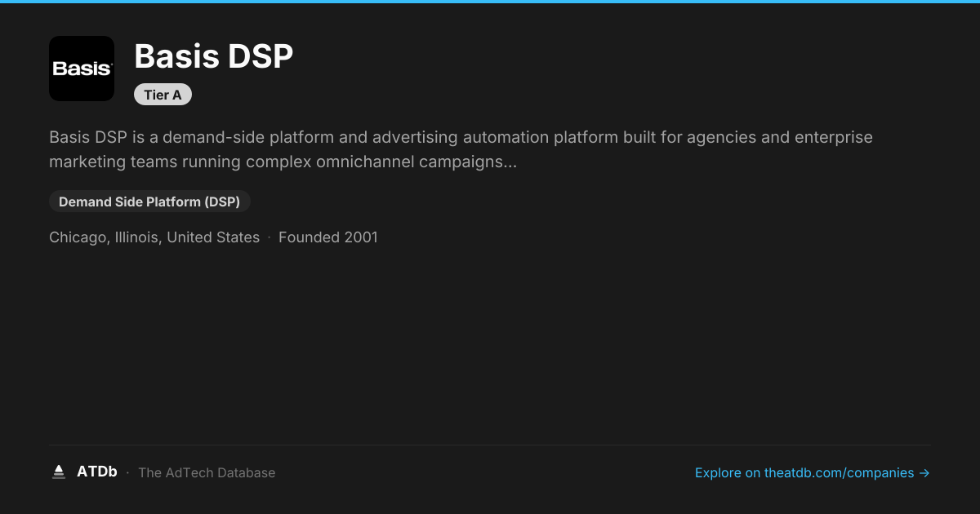
Task: Select the Basis DSP company title
Action: [x=214, y=56]
